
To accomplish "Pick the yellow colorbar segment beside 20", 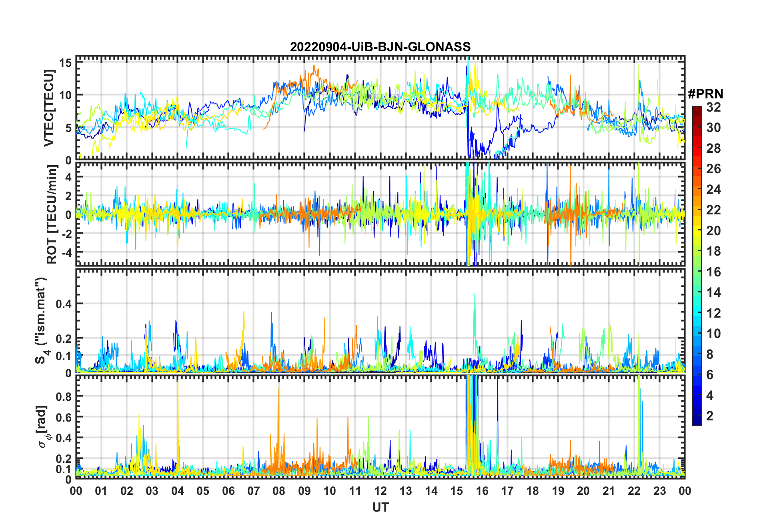I will (697, 231).
